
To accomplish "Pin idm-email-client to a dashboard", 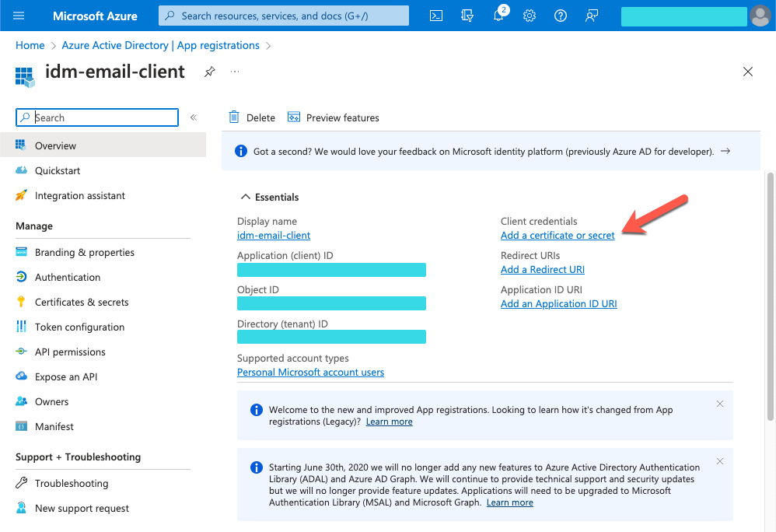I will 209,71.
